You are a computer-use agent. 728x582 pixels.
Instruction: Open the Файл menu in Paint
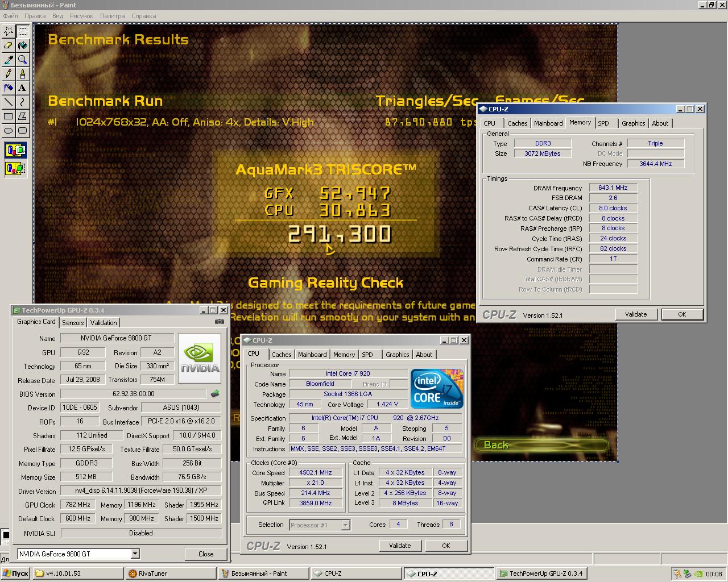point(10,16)
